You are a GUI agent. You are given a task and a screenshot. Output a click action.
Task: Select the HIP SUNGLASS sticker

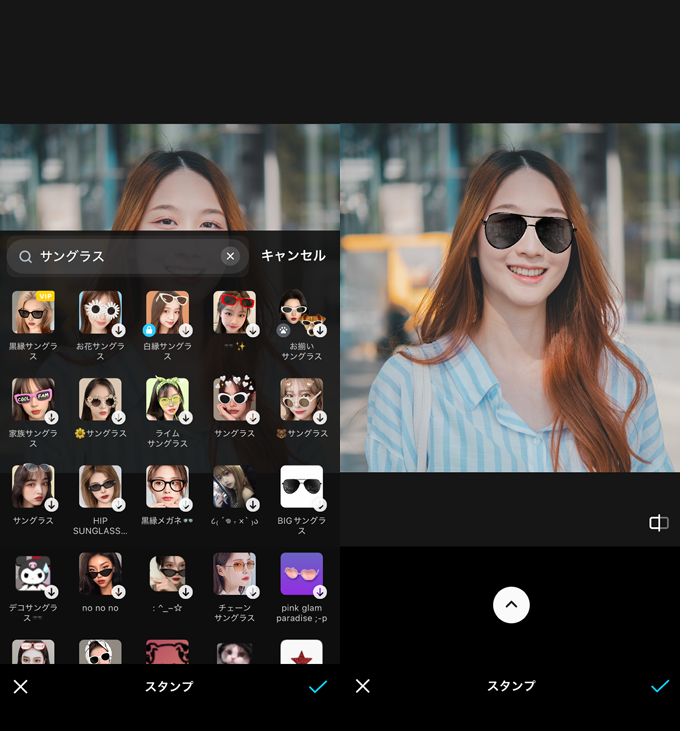pyautogui.click(x=100, y=487)
